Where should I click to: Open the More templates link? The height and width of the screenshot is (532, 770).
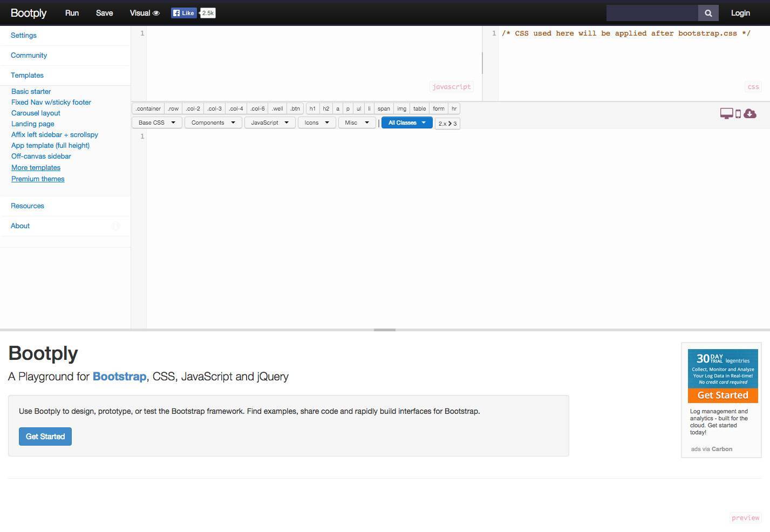[x=36, y=168]
